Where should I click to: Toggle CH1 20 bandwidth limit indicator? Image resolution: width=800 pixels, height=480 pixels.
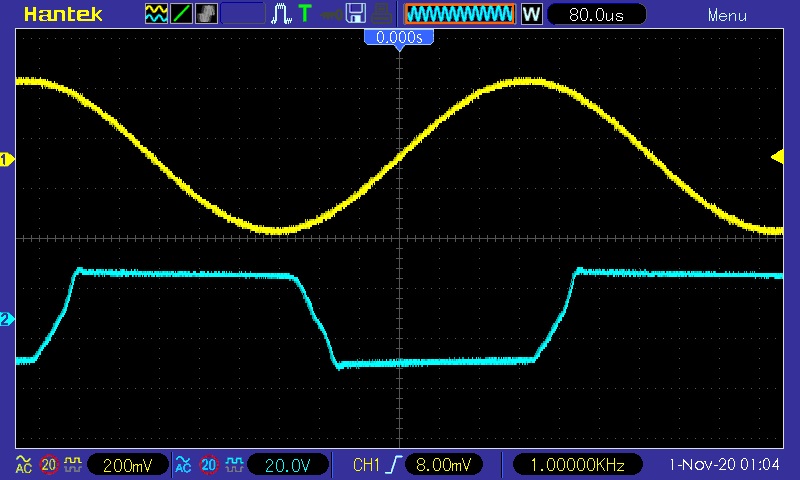(x=48, y=465)
